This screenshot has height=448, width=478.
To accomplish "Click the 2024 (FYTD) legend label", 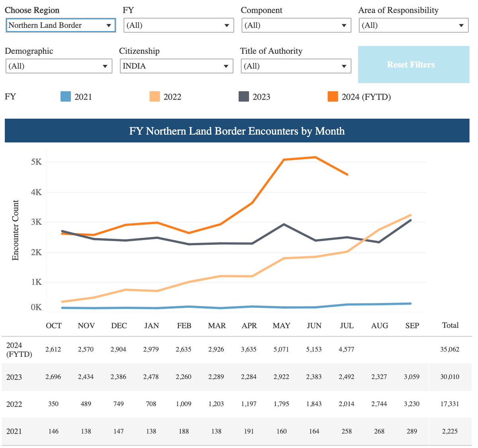I will [x=366, y=97].
